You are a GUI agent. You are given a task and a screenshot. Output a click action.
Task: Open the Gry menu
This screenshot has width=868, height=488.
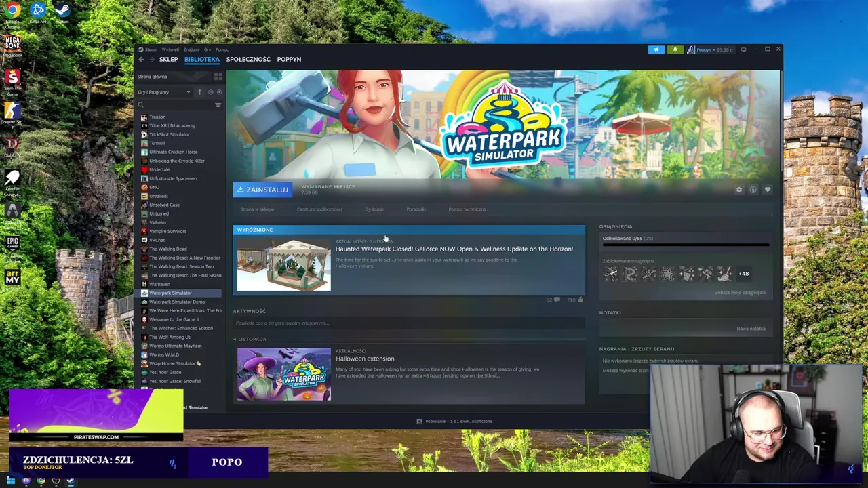(208, 49)
